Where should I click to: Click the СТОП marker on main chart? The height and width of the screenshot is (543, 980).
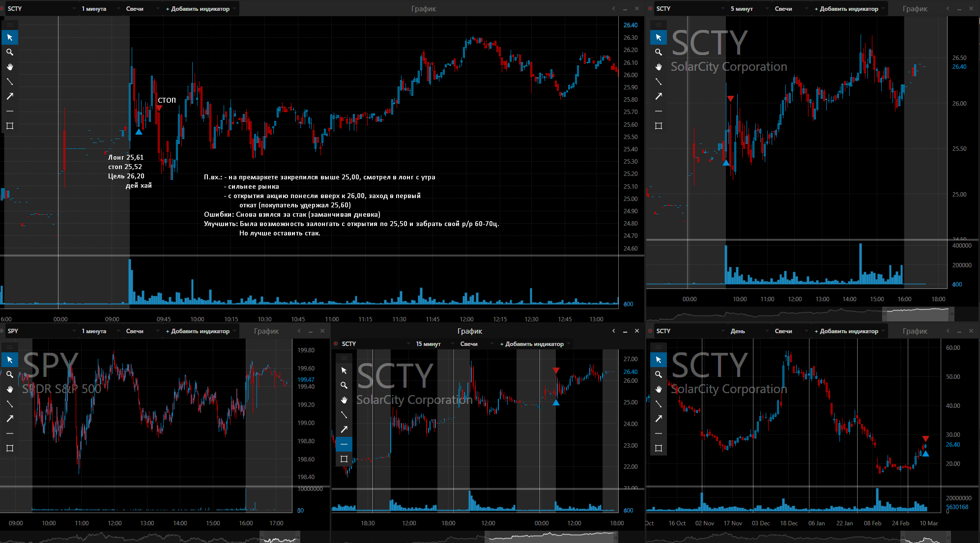pos(167,100)
